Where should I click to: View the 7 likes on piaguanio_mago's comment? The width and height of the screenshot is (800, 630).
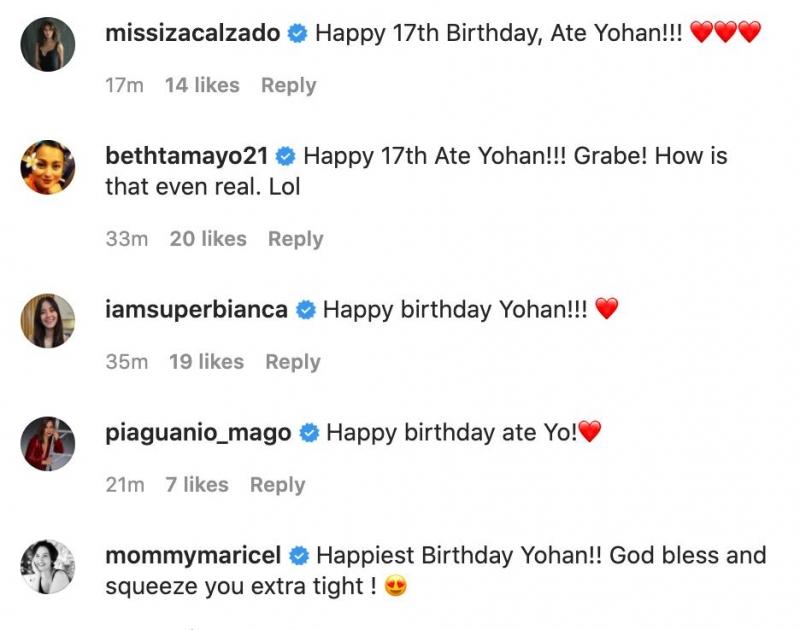pyautogui.click(x=197, y=485)
